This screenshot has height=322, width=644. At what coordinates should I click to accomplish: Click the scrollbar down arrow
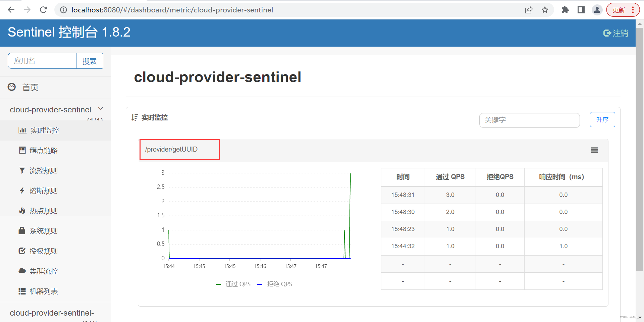click(x=640, y=317)
